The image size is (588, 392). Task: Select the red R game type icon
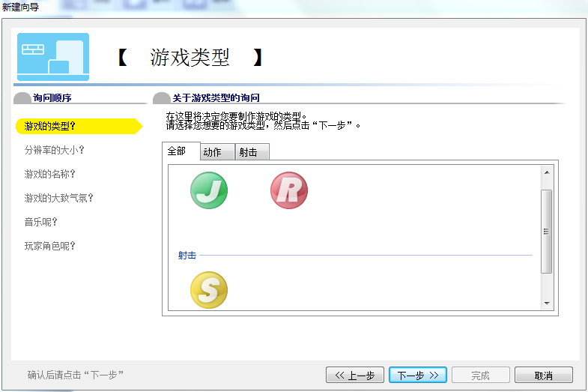[x=289, y=190]
